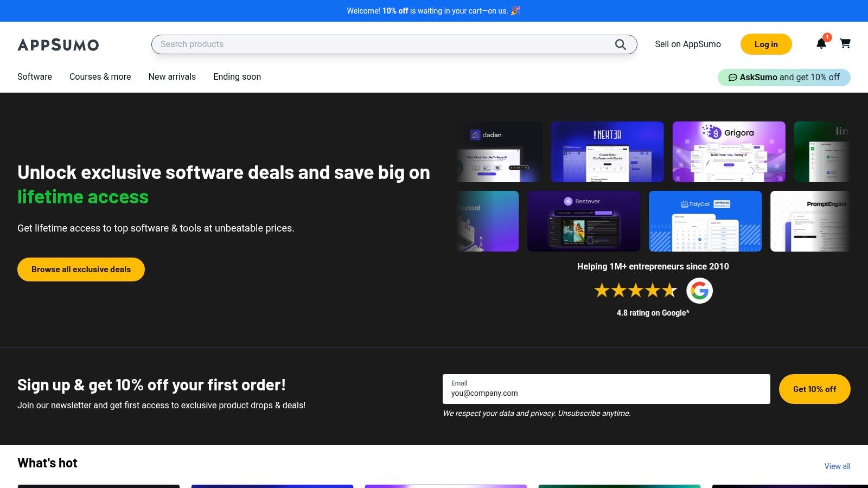Click the Log in button

[x=765, y=44]
